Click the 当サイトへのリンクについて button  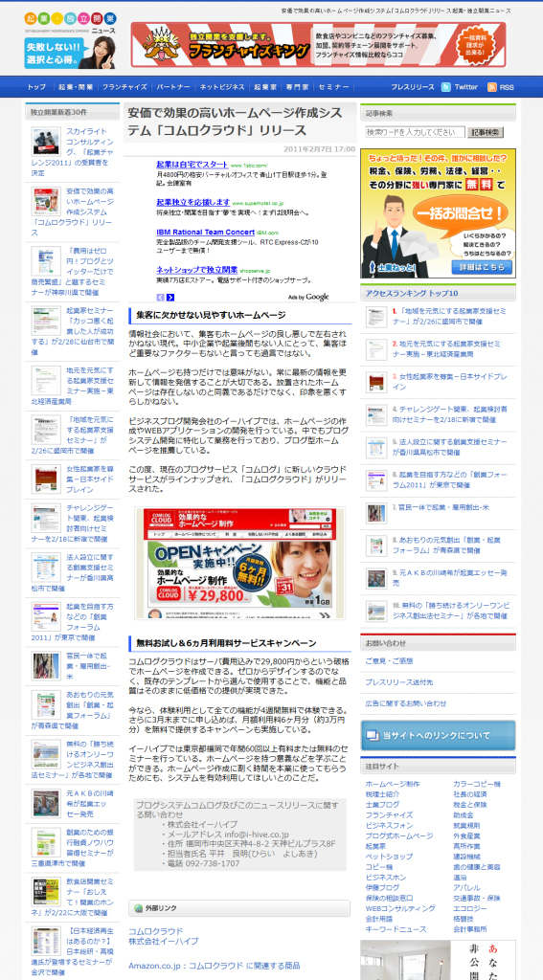(x=438, y=736)
